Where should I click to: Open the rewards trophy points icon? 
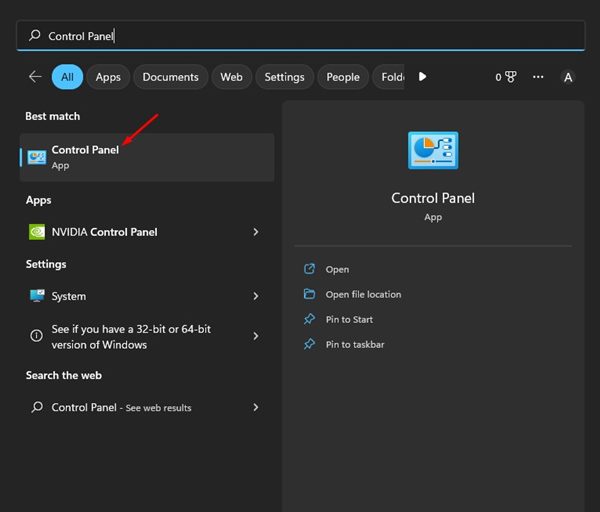[510, 77]
